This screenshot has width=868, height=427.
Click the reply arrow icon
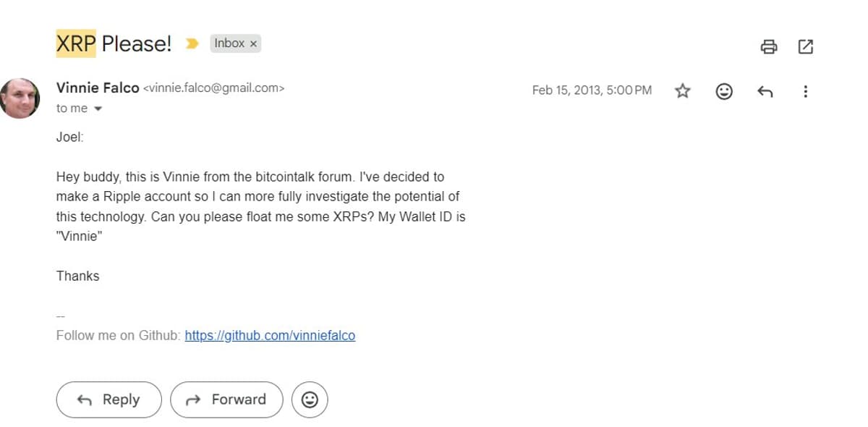[x=765, y=90]
